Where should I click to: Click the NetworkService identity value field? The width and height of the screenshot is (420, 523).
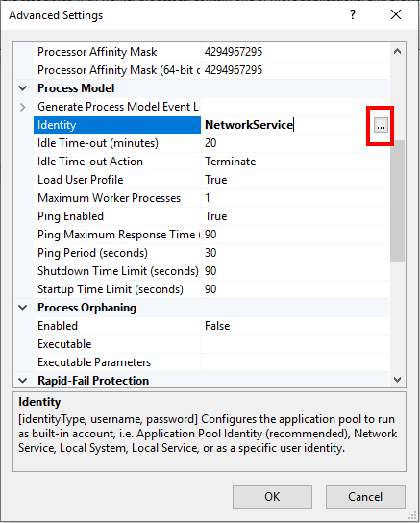pos(286,125)
